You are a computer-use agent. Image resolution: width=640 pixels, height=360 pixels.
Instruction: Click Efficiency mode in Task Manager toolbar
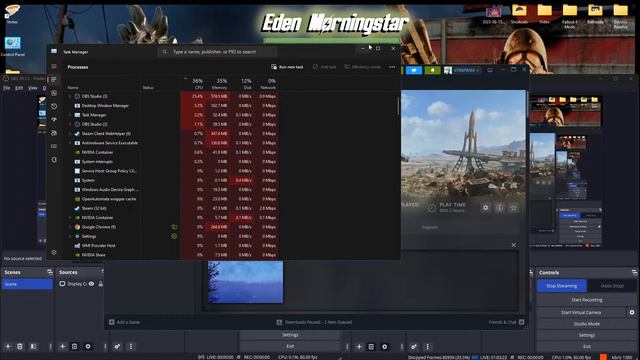362,67
